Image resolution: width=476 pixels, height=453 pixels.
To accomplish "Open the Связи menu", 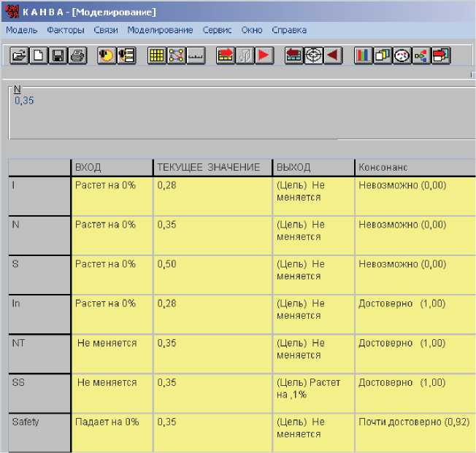I will click(106, 30).
